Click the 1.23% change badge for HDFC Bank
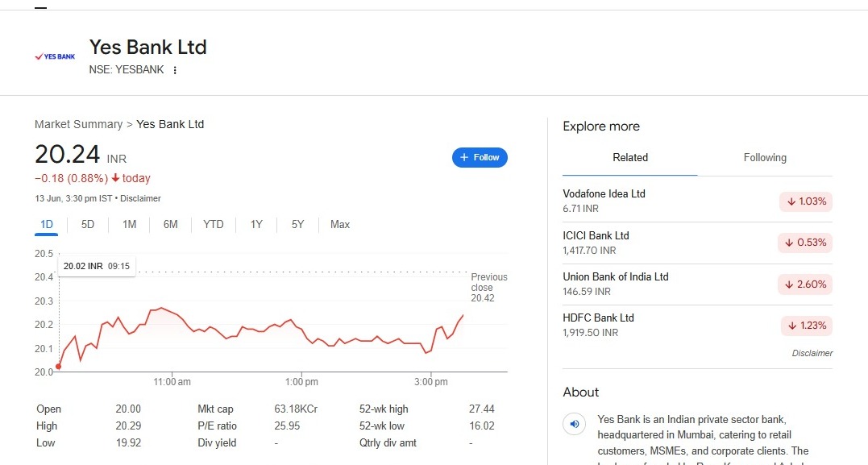 click(x=807, y=326)
